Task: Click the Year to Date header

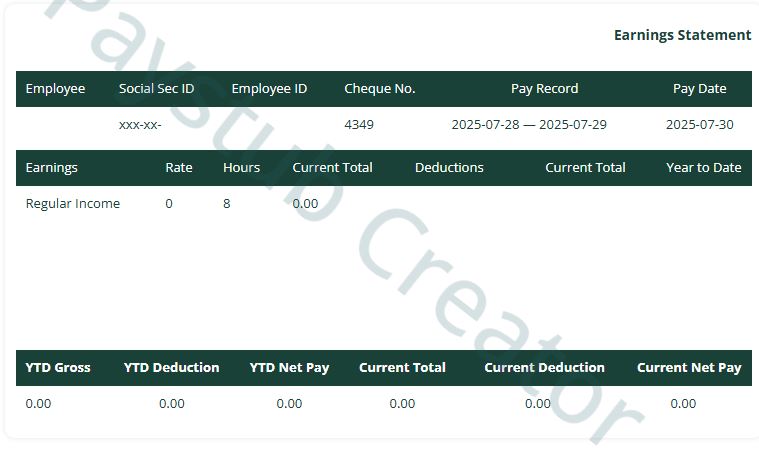Action: (x=703, y=167)
